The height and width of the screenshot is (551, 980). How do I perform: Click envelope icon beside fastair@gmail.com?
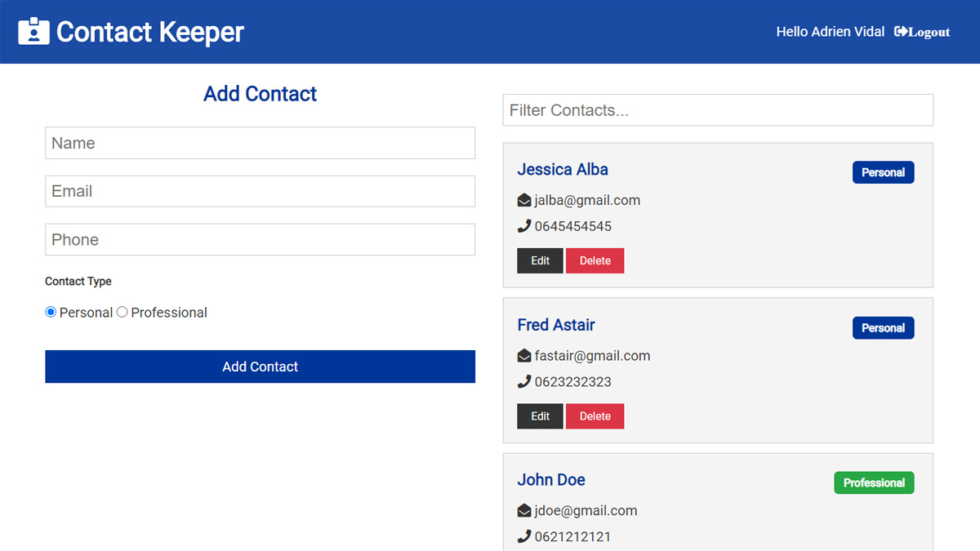[524, 356]
